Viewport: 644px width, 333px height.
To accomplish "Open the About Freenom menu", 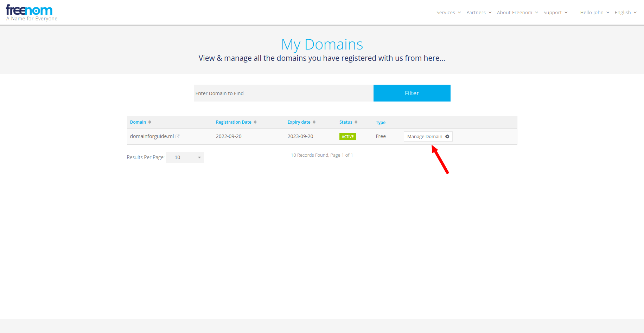I will click(x=517, y=12).
